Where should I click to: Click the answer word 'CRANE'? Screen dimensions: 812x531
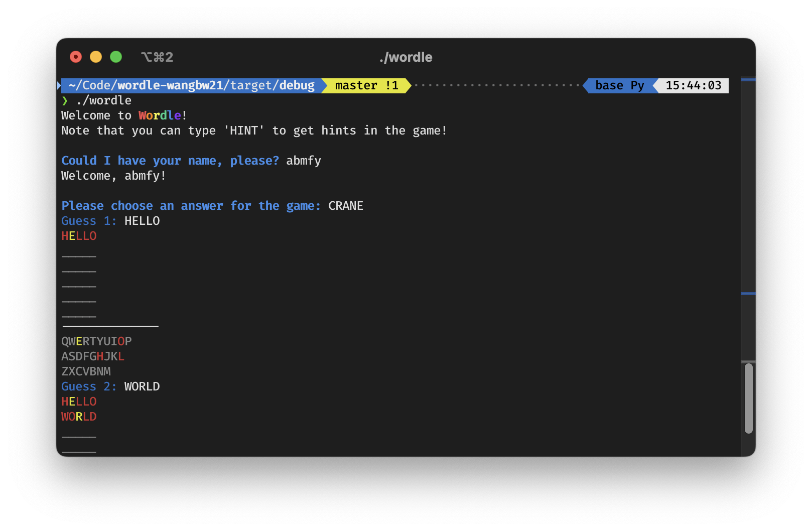point(346,206)
